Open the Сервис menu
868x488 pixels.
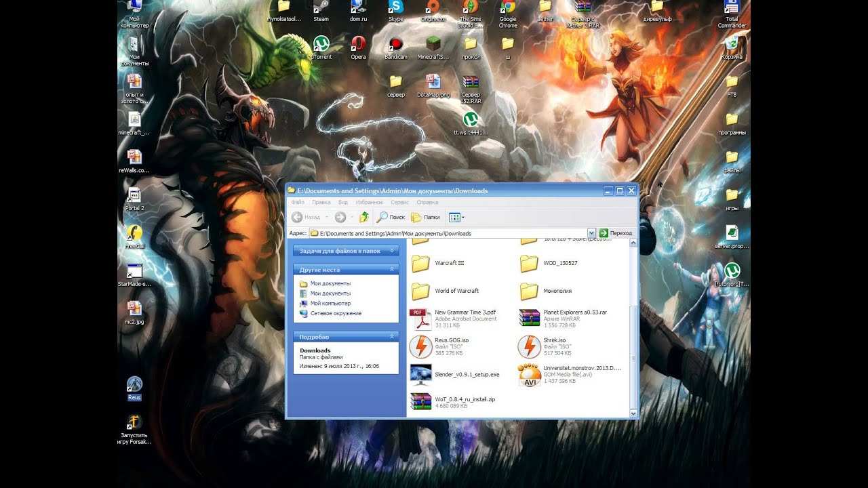[400, 202]
